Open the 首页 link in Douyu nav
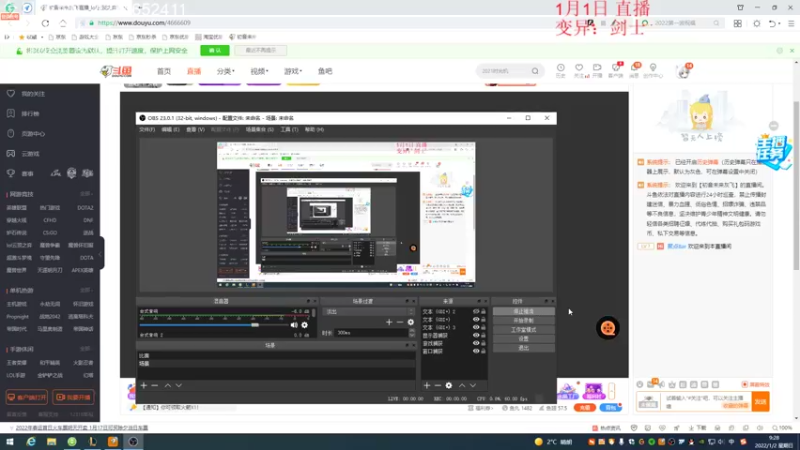Viewport: 800px width, 450px height. click(x=164, y=71)
